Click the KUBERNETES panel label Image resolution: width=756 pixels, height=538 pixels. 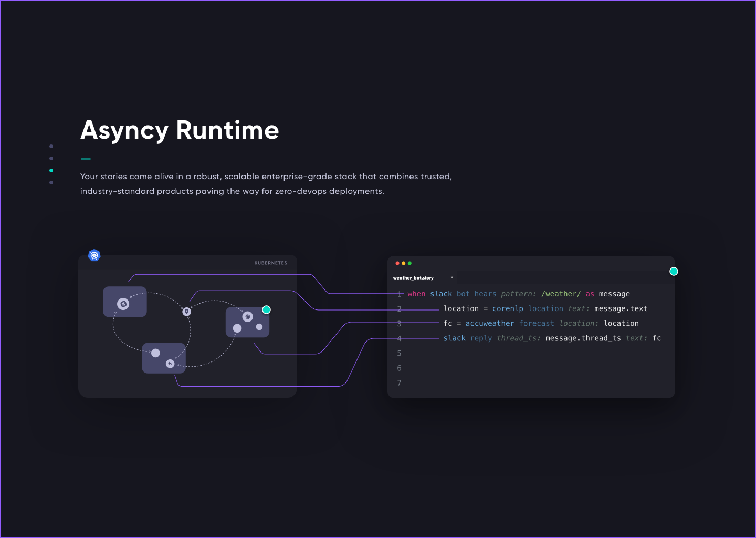pyautogui.click(x=271, y=263)
